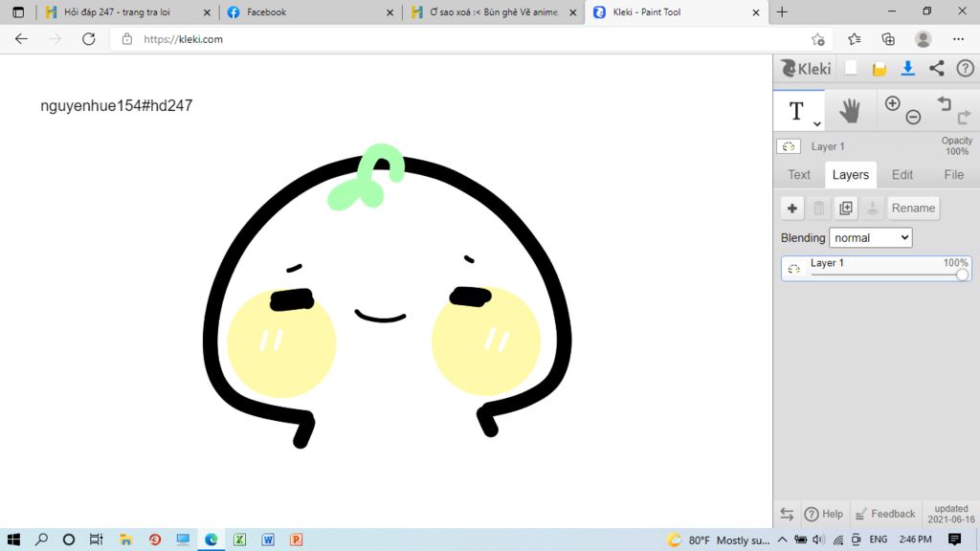Switch to the Hỏi đáp 247 browser tab
The height and width of the screenshot is (551, 980).
pyautogui.click(x=117, y=11)
